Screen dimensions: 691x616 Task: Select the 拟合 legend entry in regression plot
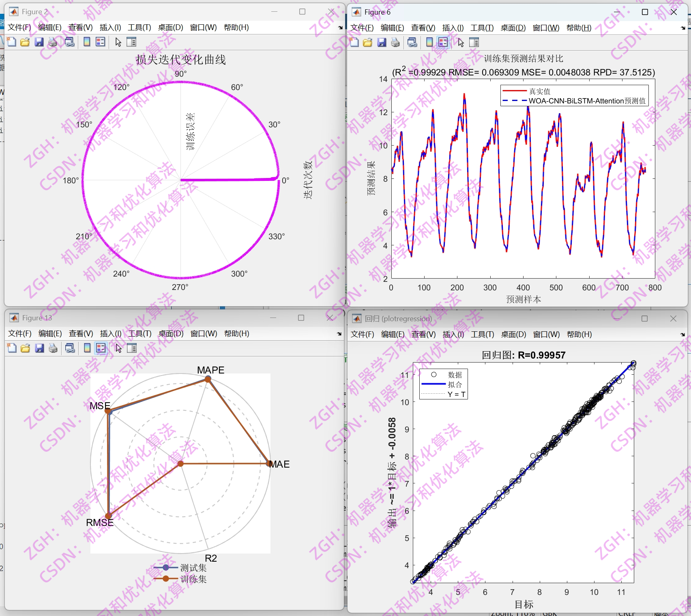442,384
